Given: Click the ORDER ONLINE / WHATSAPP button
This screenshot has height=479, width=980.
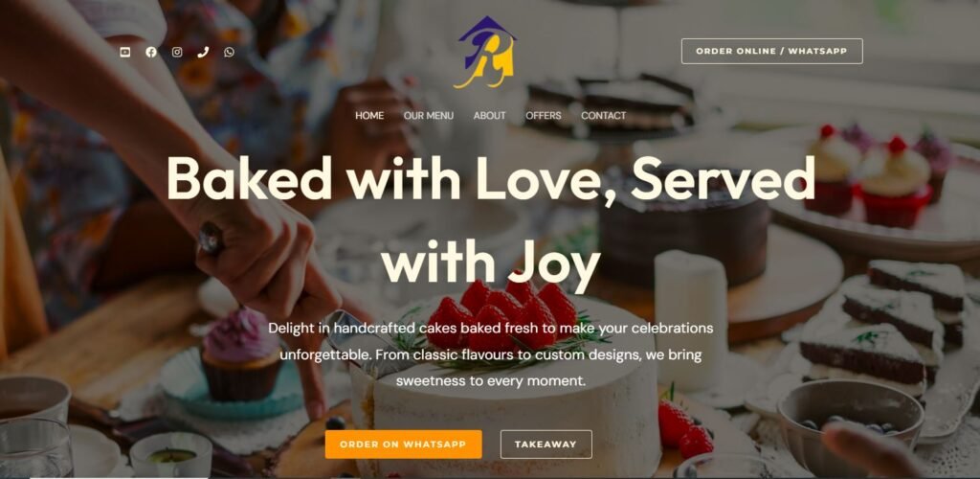Looking at the screenshot, I should click(772, 52).
